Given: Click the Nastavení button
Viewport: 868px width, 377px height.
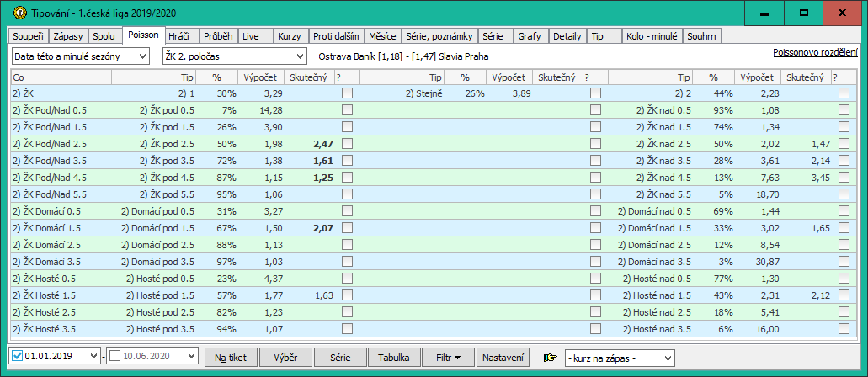Looking at the screenshot, I should (x=504, y=358).
